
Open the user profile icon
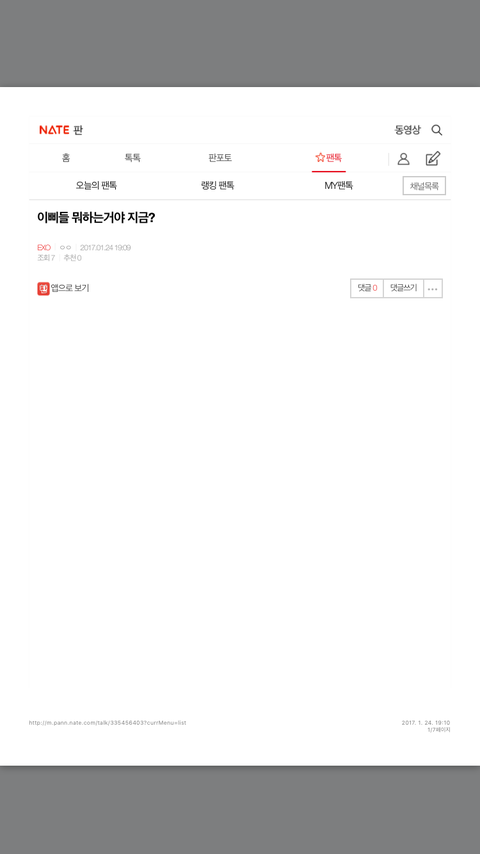click(403, 158)
